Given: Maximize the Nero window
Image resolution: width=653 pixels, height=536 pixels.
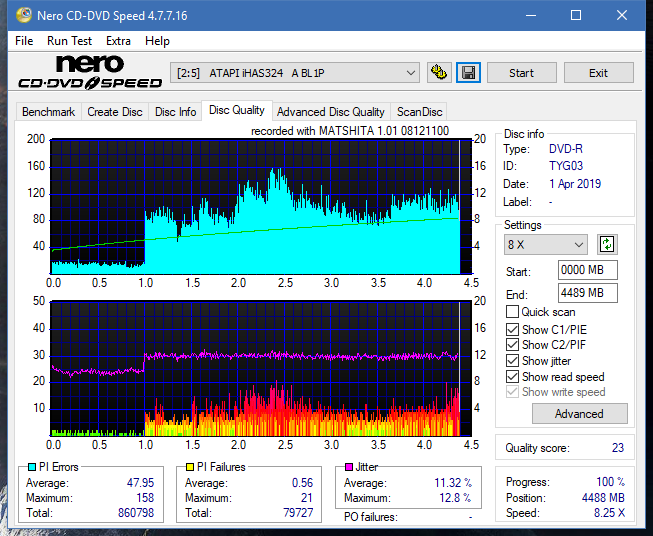Looking at the screenshot, I should [x=576, y=15].
